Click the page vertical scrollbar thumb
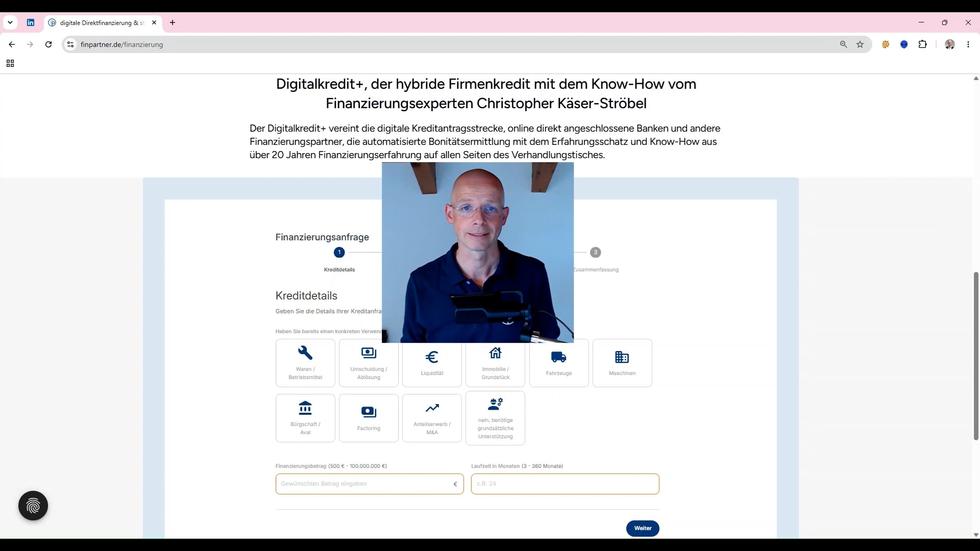This screenshot has height=551, width=980. coord(976,356)
